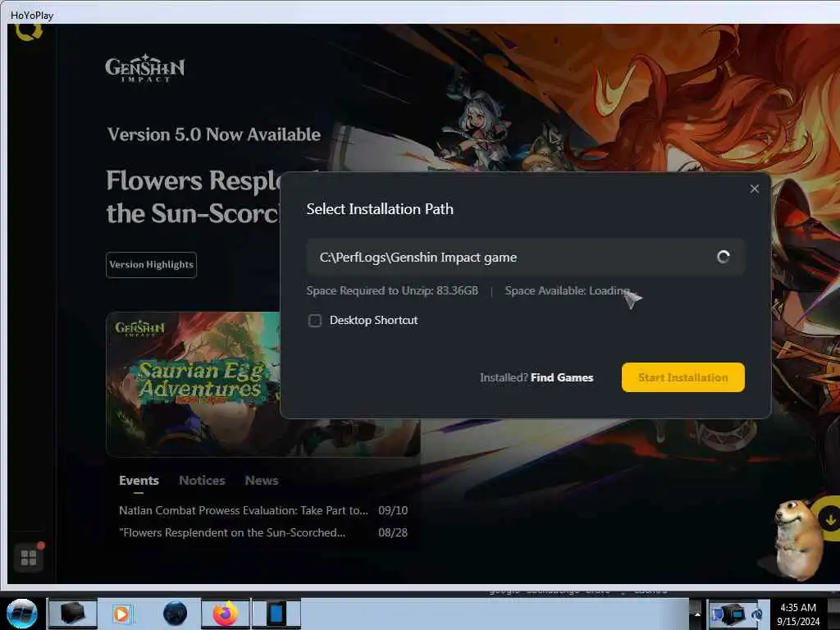Switch to the Events tab
The width and height of the screenshot is (840, 630).
139,481
